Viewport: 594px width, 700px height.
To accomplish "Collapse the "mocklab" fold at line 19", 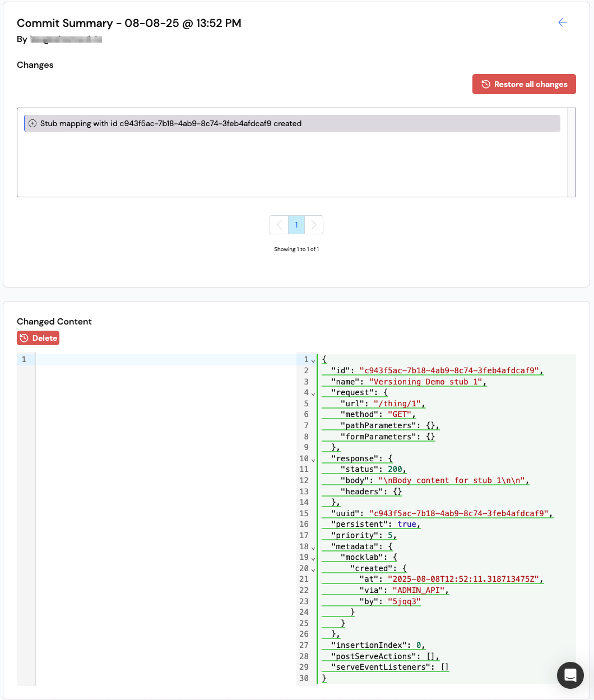I will point(313,558).
